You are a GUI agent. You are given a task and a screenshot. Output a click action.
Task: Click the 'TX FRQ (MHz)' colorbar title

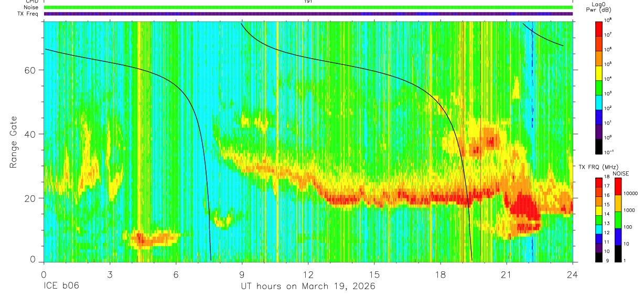pyautogui.click(x=598, y=167)
